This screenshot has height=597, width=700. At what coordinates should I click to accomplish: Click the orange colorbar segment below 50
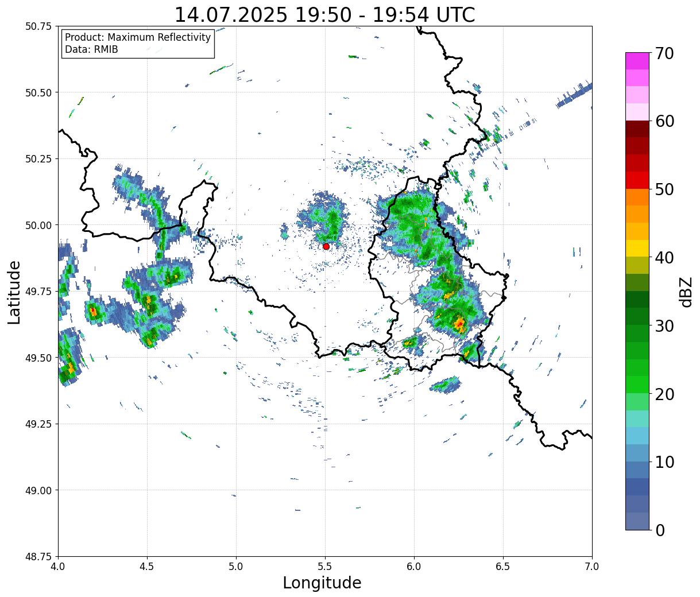pos(637,197)
